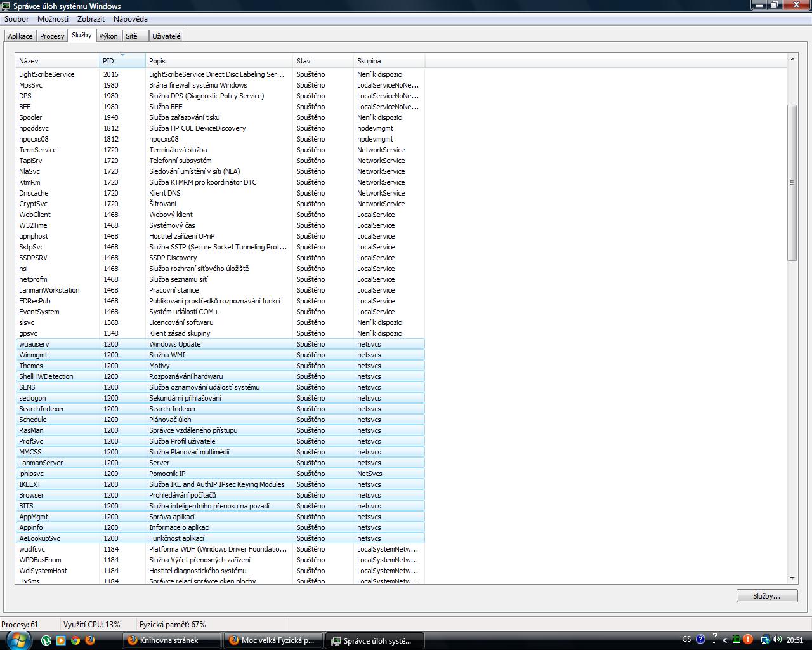812x650 pixels.
Task: Launch Google Chrome from quick launch
Action: point(75,640)
